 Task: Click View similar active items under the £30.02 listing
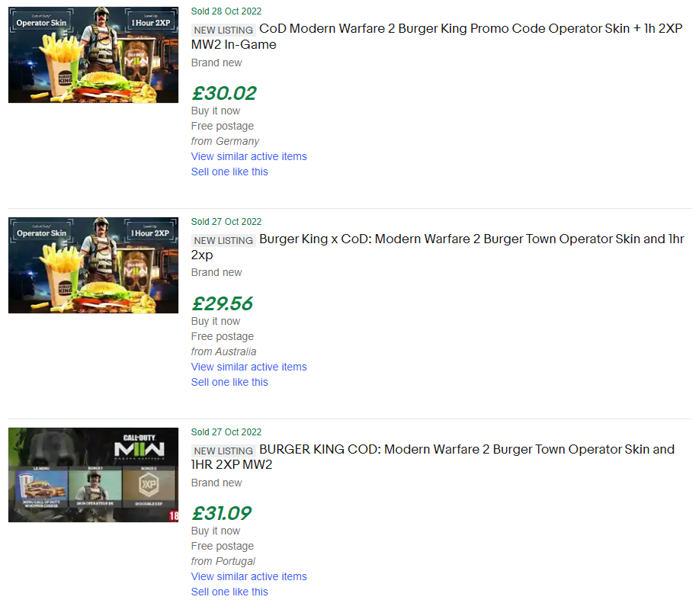click(248, 156)
